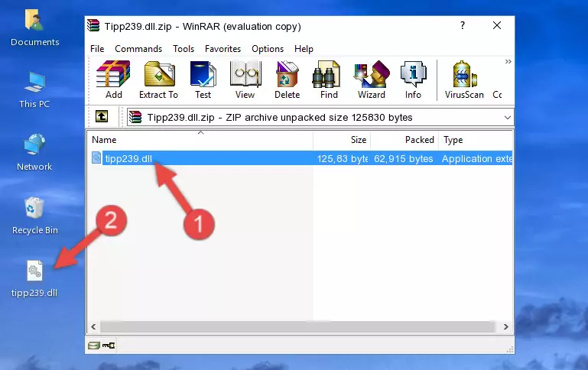
Task: Select the Recycle Bin desktop icon
Action: tap(34, 216)
